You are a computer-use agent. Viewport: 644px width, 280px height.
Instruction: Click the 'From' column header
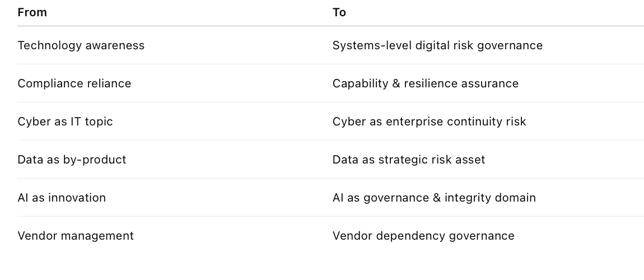[32, 12]
